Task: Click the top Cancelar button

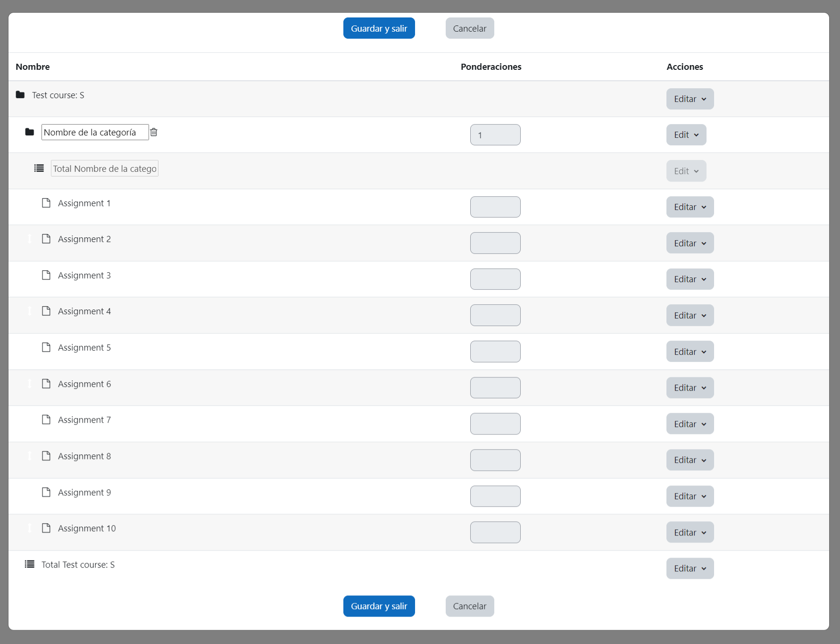Action: tap(470, 28)
